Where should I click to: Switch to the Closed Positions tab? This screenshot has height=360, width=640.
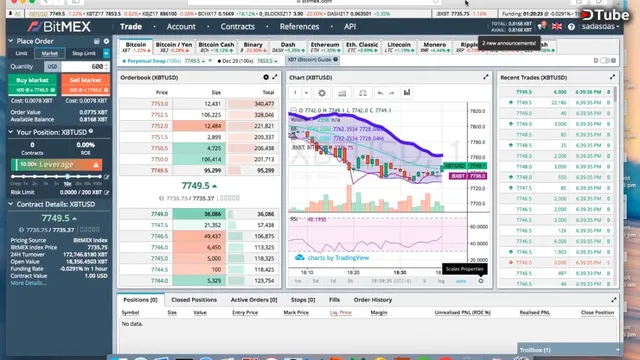point(194,300)
